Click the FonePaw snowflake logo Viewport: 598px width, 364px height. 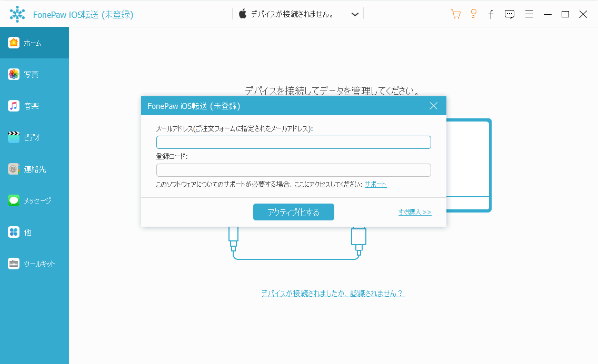click(17, 15)
